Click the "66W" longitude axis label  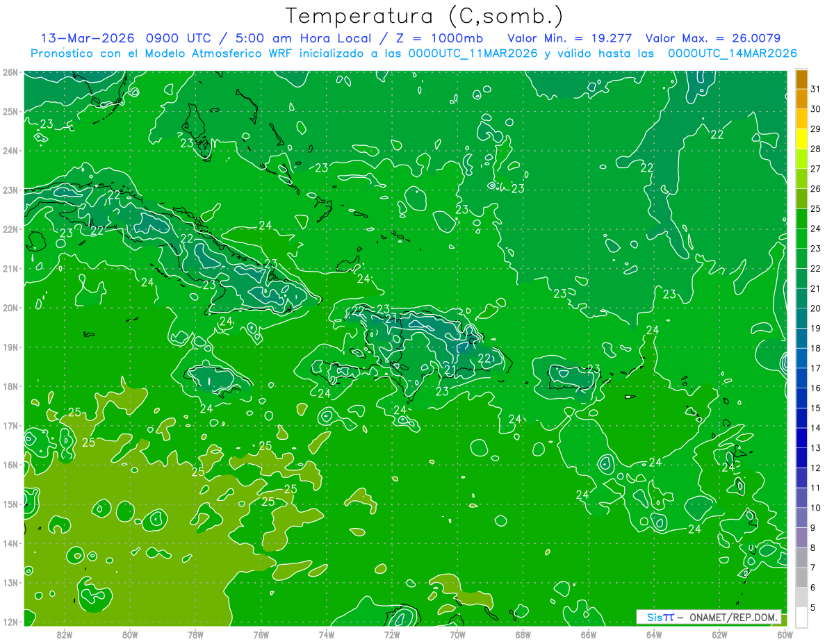pyautogui.click(x=589, y=634)
